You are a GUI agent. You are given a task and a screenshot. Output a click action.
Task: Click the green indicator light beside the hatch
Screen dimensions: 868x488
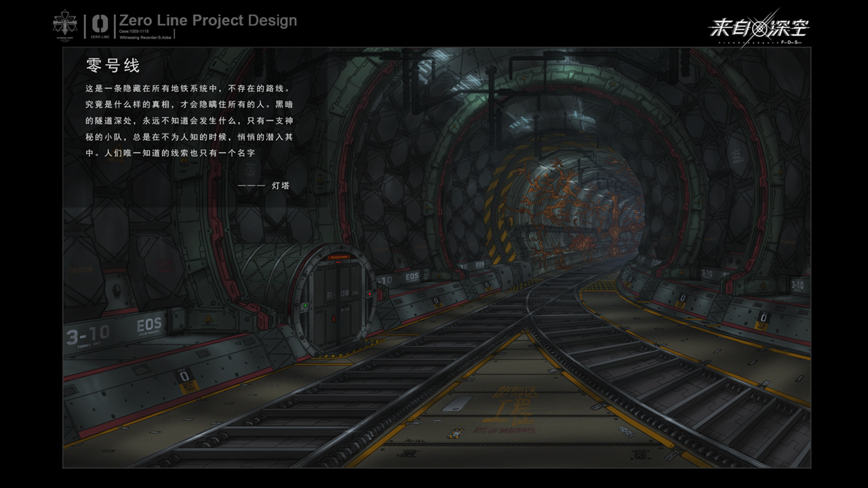(x=306, y=306)
